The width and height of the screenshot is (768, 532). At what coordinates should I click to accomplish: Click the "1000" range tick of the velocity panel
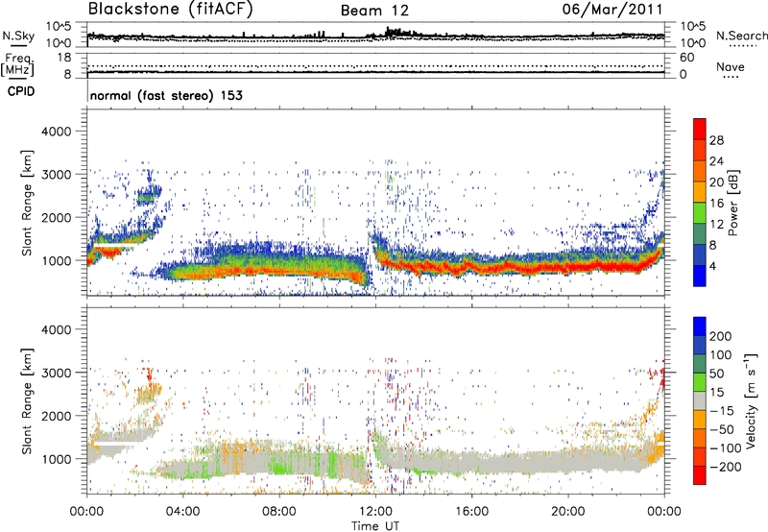tap(57, 459)
